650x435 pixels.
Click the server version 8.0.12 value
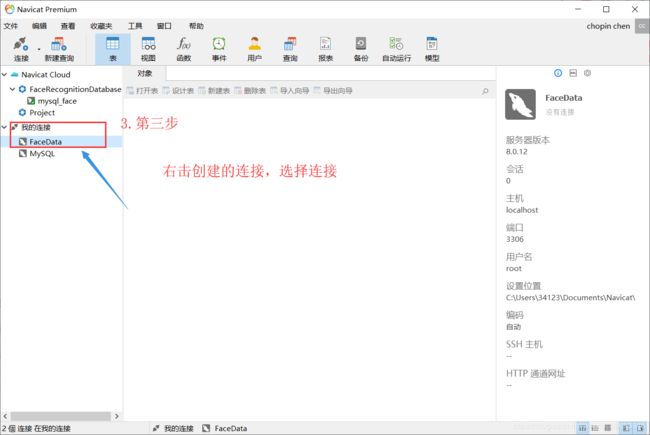[517, 152]
